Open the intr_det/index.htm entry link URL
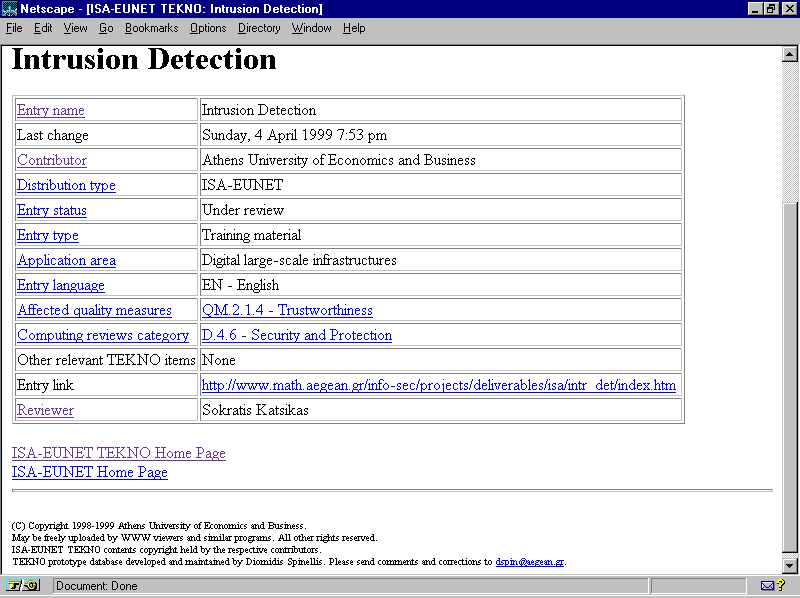 click(x=439, y=385)
